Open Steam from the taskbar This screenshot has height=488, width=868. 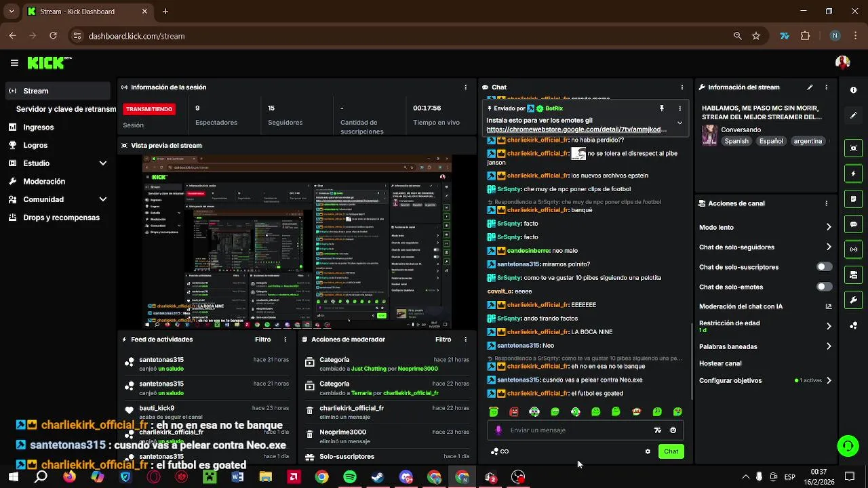(x=377, y=477)
